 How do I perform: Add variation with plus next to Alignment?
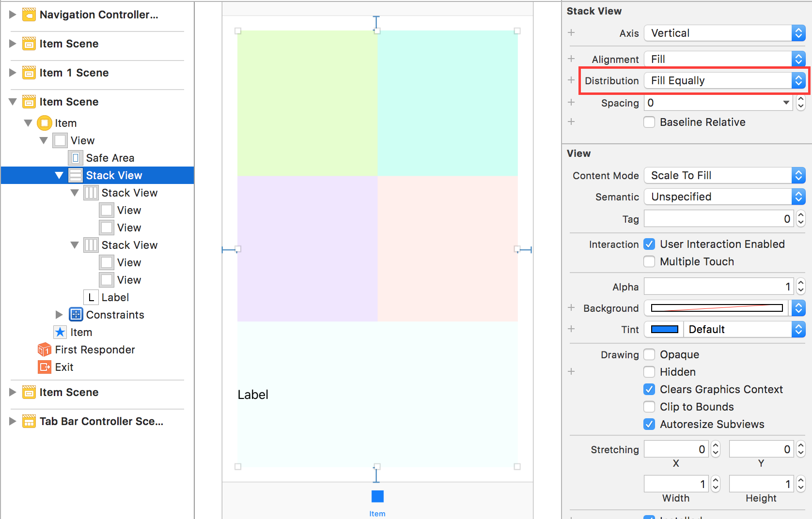571,59
